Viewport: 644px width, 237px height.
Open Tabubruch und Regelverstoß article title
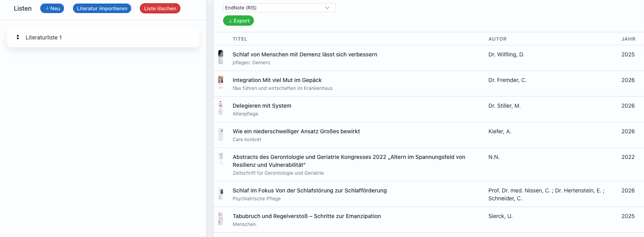point(306,216)
